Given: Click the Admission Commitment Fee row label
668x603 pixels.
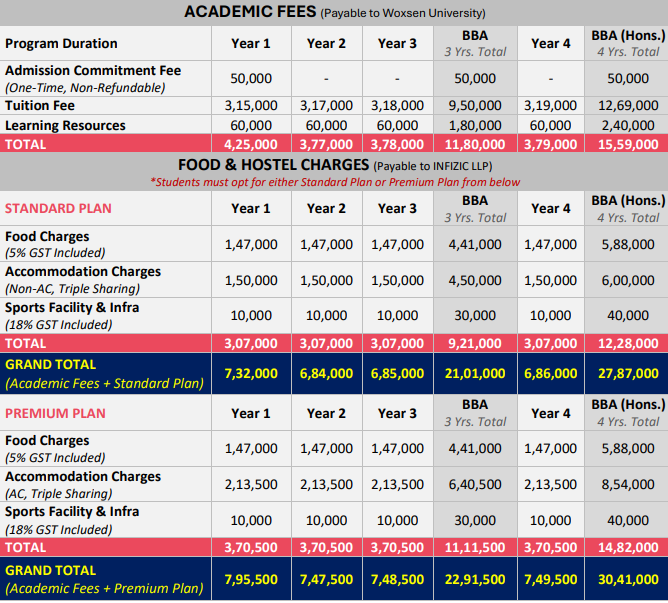Looking at the screenshot, I should point(91,71).
